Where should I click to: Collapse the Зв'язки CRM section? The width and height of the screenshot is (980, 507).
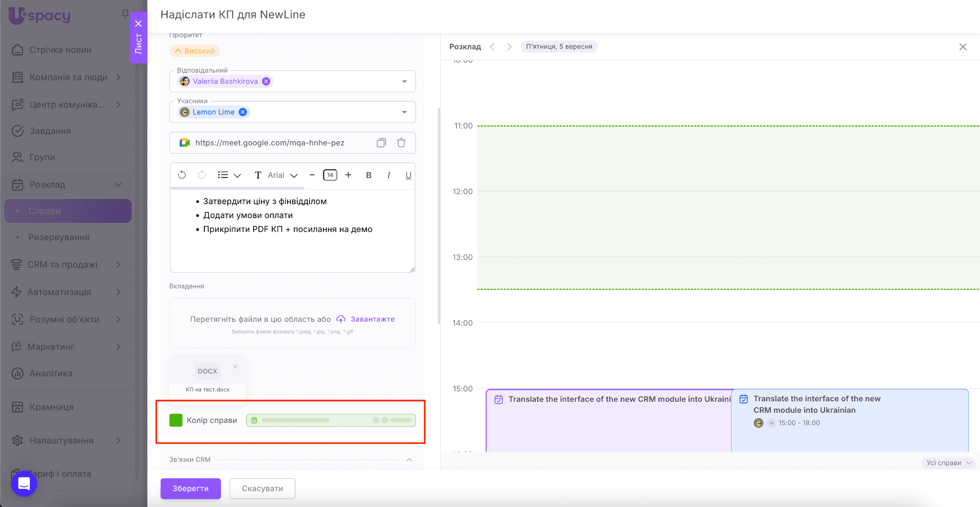tap(409, 460)
